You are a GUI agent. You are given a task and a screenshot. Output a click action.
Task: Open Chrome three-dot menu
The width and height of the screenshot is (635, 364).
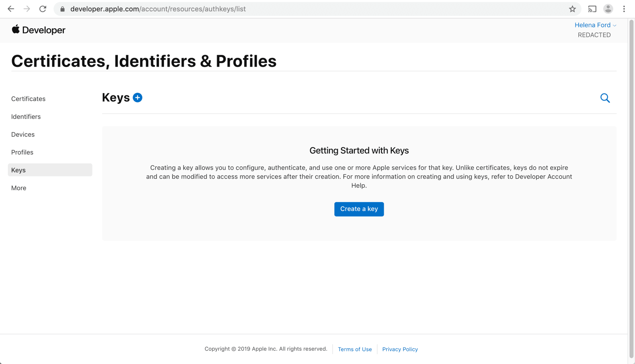pyautogui.click(x=624, y=9)
